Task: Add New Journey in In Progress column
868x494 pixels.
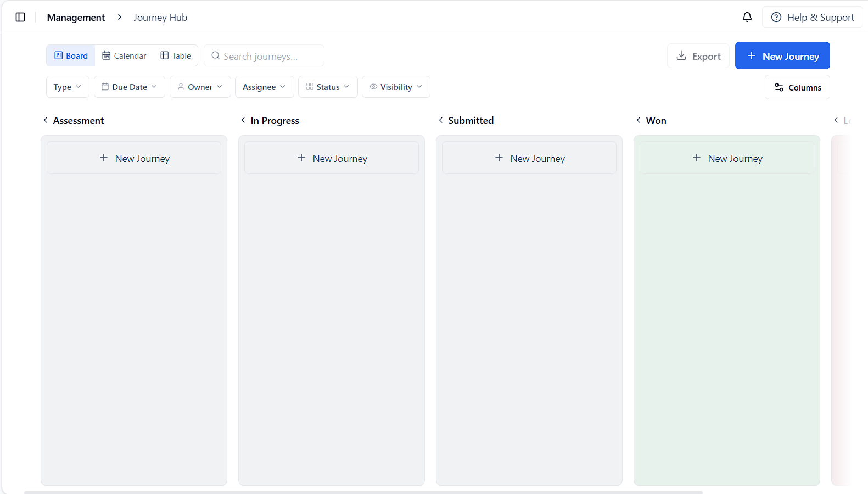Action: click(332, 158)
